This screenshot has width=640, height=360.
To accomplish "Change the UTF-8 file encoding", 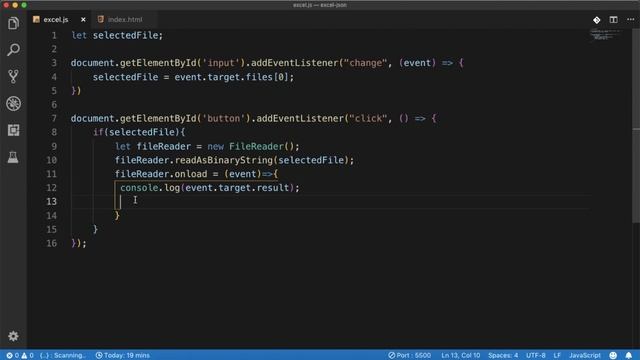I will (x=536, y=356).
